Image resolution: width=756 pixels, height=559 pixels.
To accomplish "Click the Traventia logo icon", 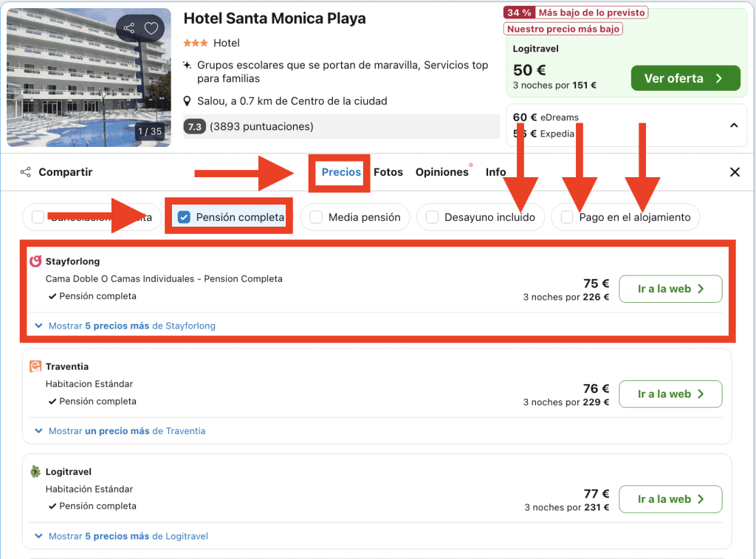I will pos(35,366).
